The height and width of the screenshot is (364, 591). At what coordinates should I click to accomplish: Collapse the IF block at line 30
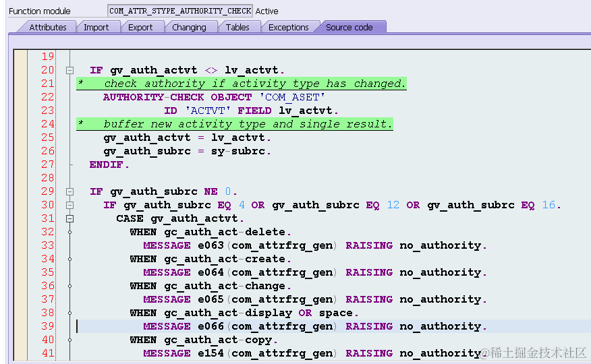pos(69,205)
